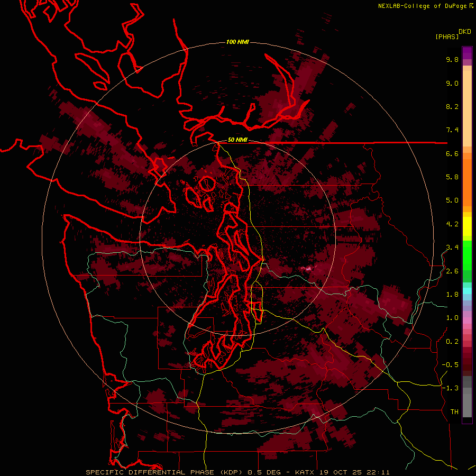Click the 9.0 value on the color scale
The width and height of the screenshot is (476, 476).
(x=452, y=83)
